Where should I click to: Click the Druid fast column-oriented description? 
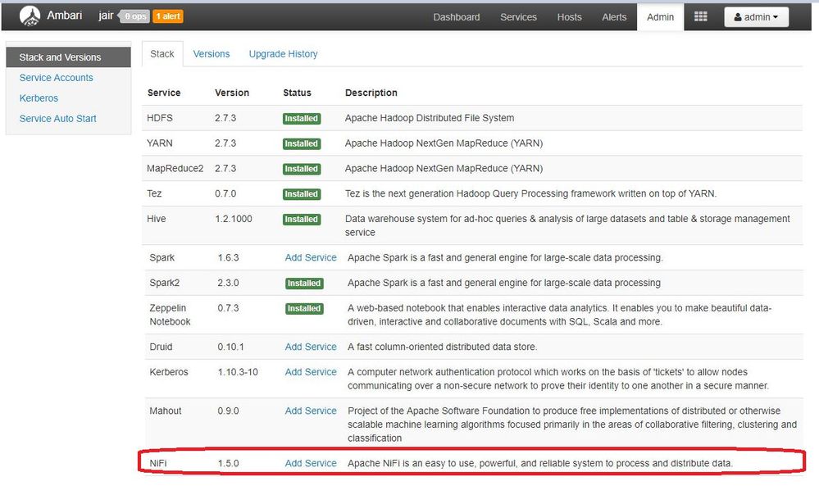point(443,347)
